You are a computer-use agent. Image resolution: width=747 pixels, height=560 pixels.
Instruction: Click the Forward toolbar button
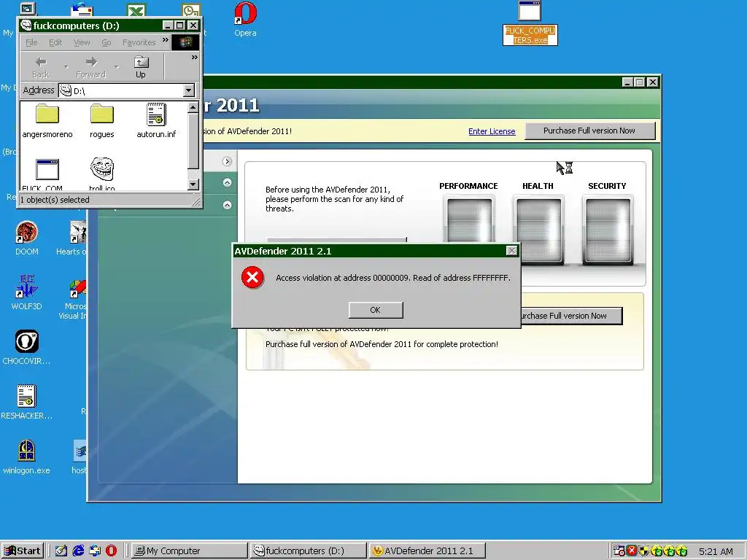[90, 67]
